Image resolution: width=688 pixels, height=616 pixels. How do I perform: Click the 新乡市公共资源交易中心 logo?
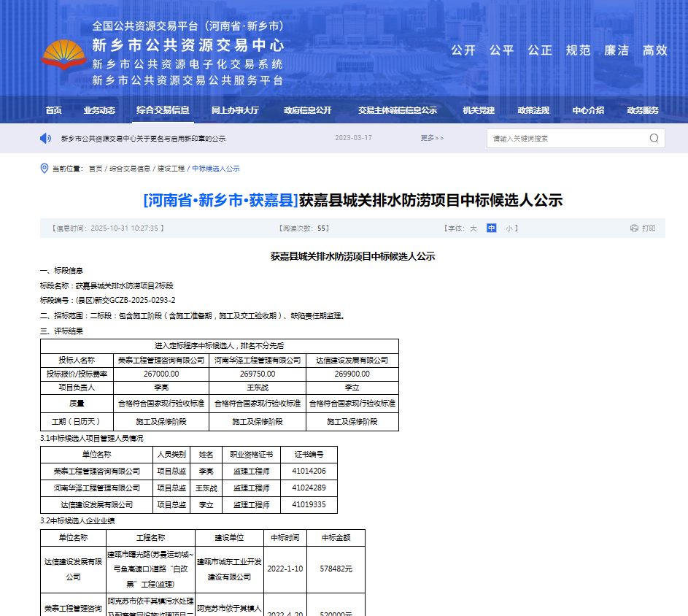[63, 55]
